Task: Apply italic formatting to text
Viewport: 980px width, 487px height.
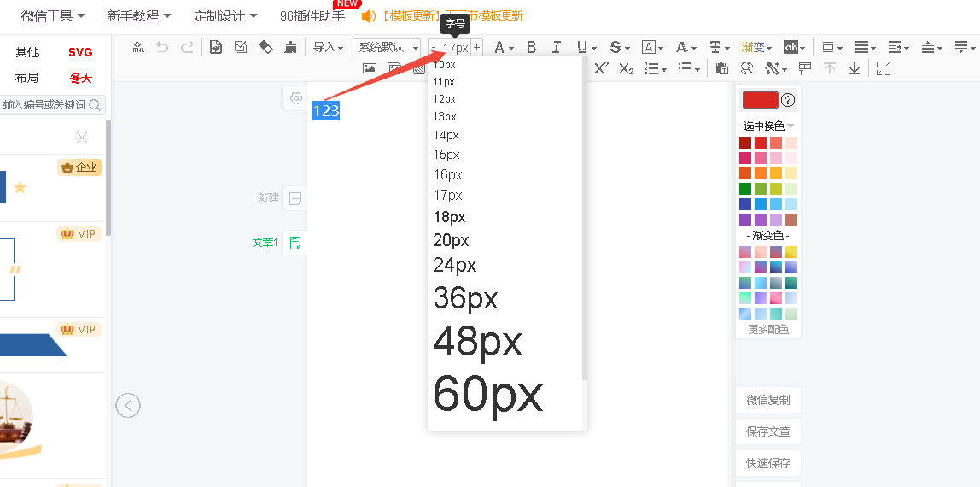Action: click(x=557, y=48)
